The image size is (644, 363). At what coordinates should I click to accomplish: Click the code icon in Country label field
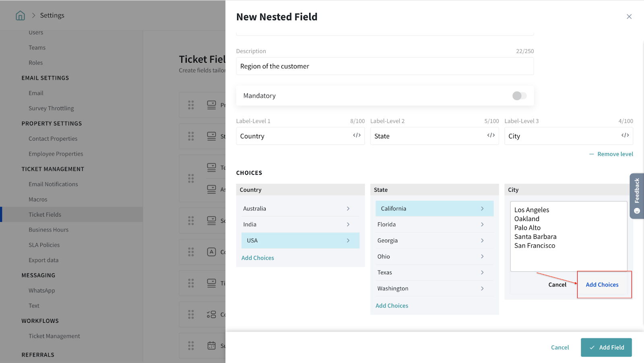tap(357, 135)
